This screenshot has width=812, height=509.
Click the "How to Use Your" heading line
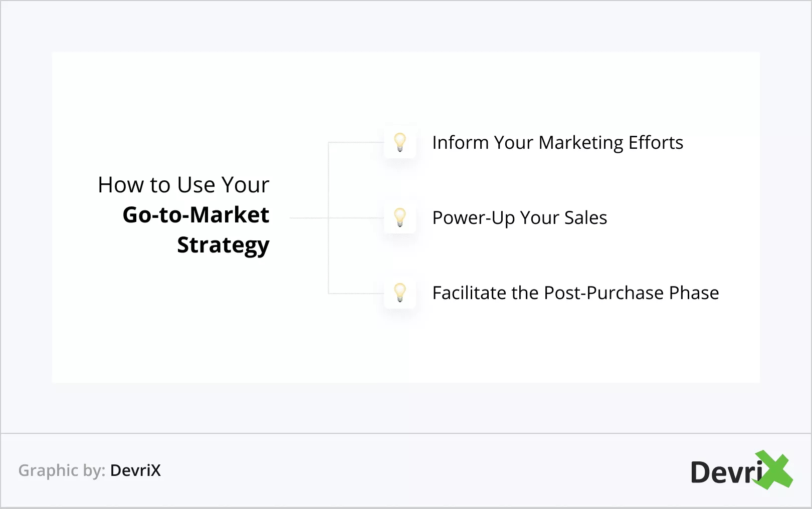coord(183,185)
